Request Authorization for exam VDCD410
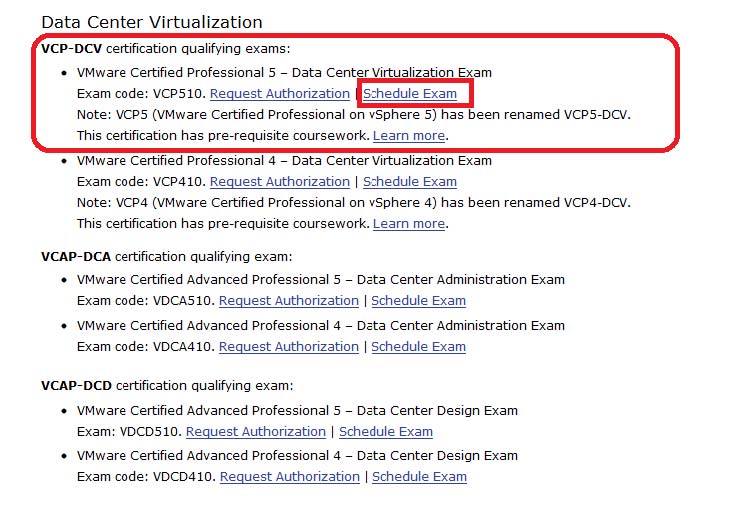Image resolution: width=744 pixels, height=526 pixels. (x=290, y=477)
